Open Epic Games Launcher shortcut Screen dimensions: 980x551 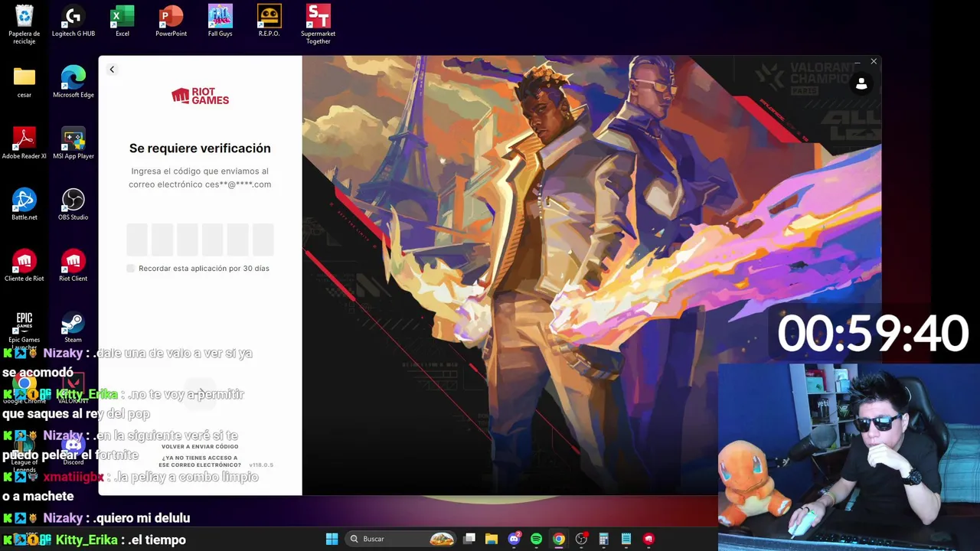pos(24,329)
